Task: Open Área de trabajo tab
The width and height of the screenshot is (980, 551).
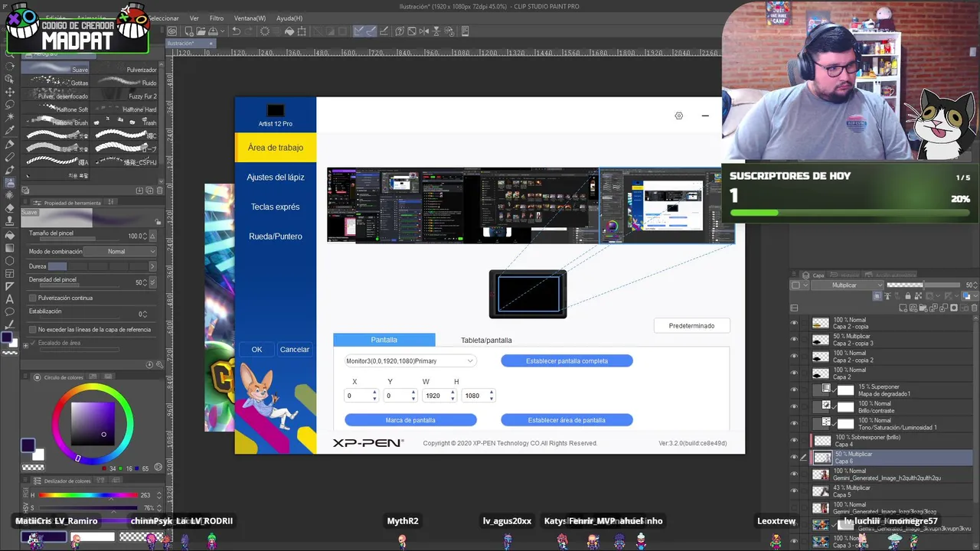Action: click(x=276, y=148)
